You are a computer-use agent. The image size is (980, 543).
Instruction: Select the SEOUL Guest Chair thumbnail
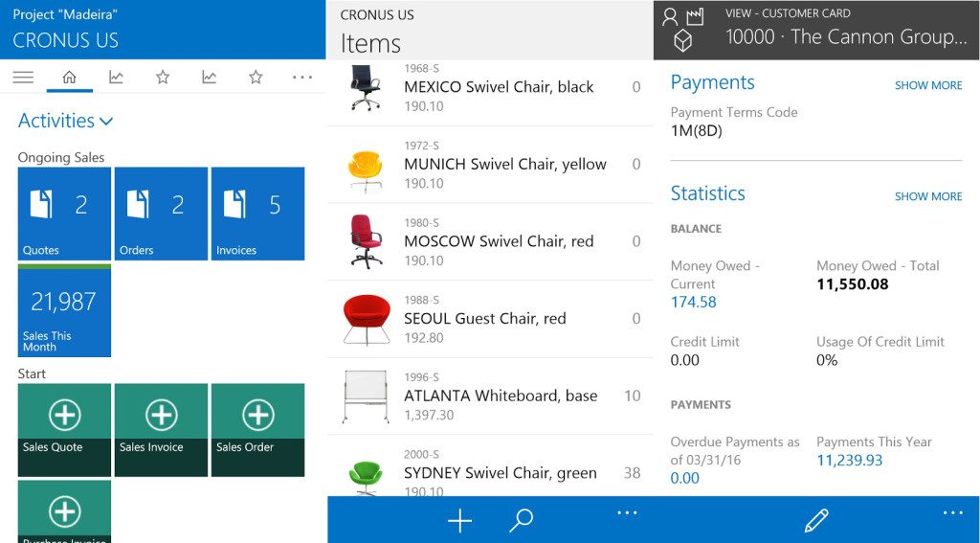367,319
